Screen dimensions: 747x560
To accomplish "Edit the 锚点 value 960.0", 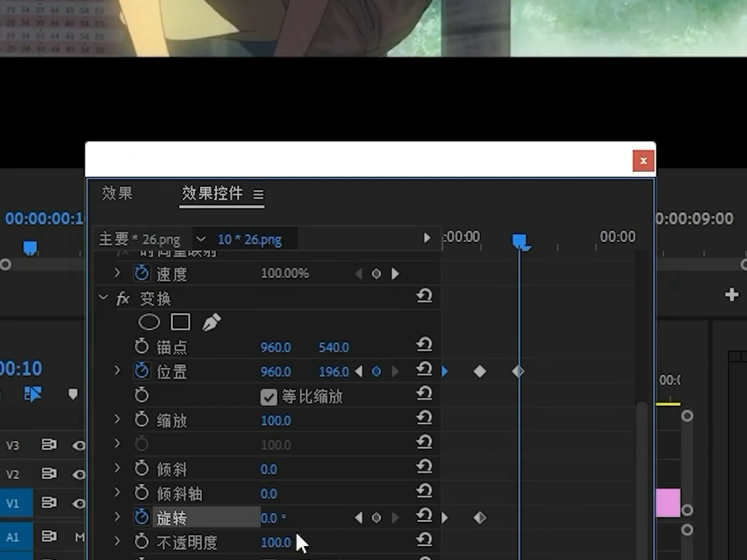I will [x=275, y=346].
